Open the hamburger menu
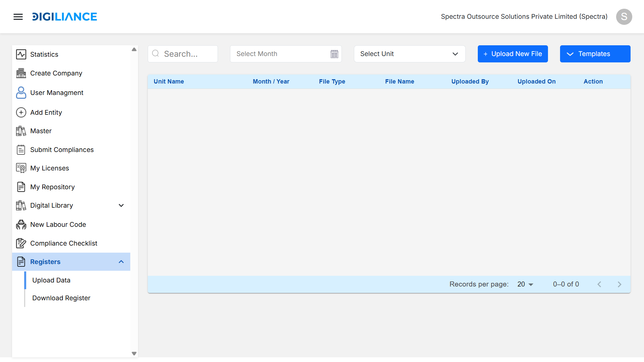The width and height of the screenshot is (644, 362). point(18,16)
